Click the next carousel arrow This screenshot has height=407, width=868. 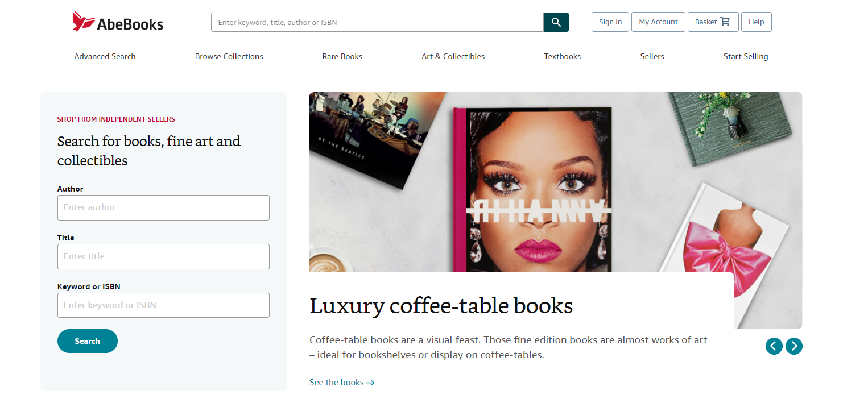pos(794,346)
